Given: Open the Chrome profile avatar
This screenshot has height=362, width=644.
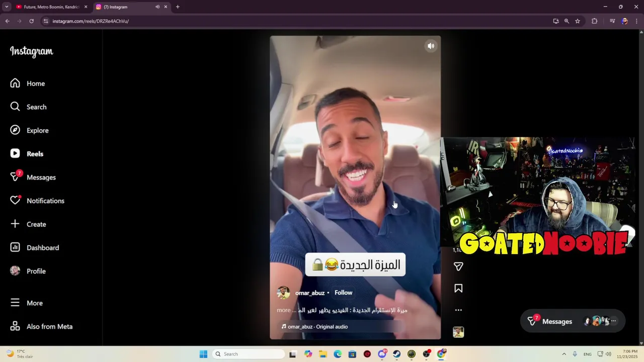Looking at the screenshot, I should click(x=625, y=21).
